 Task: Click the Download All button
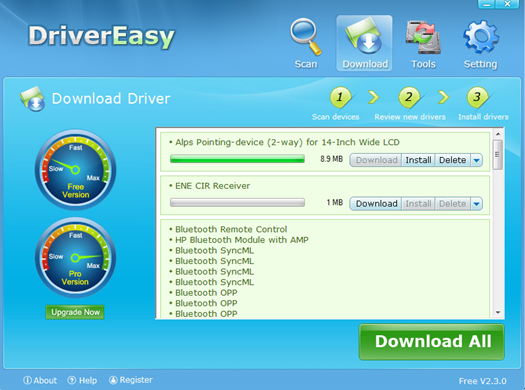432,342
